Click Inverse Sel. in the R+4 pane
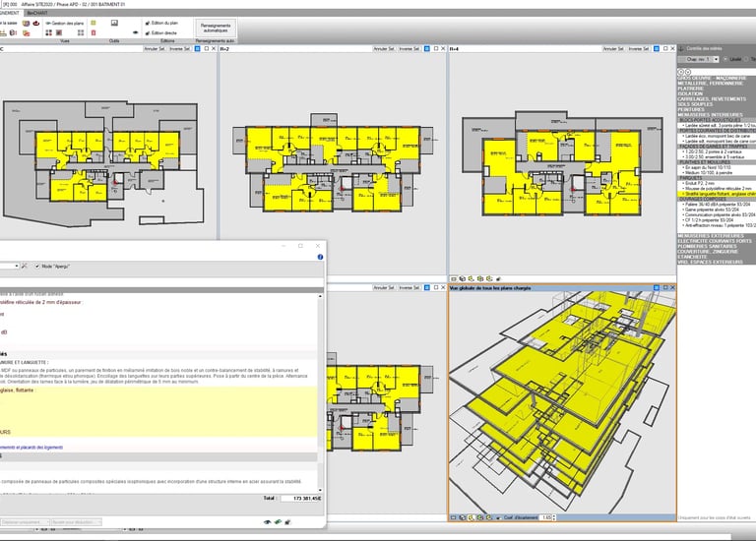The image size is (756, 541). (x=639, y=48)
